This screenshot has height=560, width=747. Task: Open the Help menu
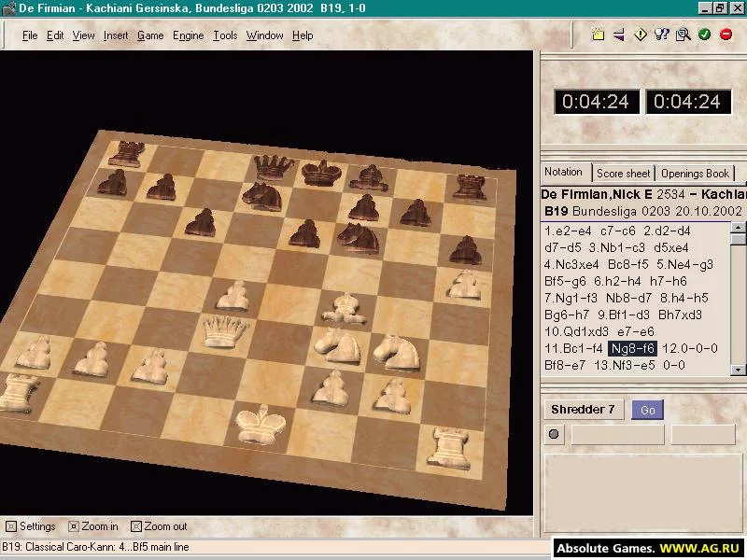click(303, 35)
